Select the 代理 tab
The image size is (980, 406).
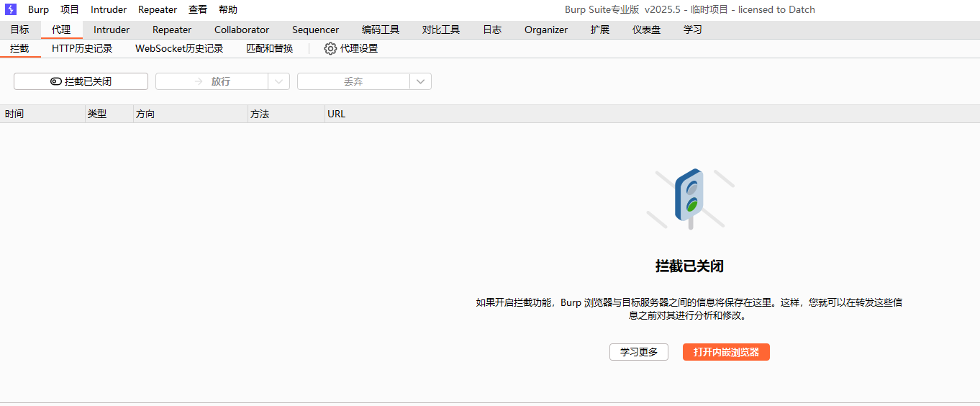pyautogui.click(x=61, y=30)
